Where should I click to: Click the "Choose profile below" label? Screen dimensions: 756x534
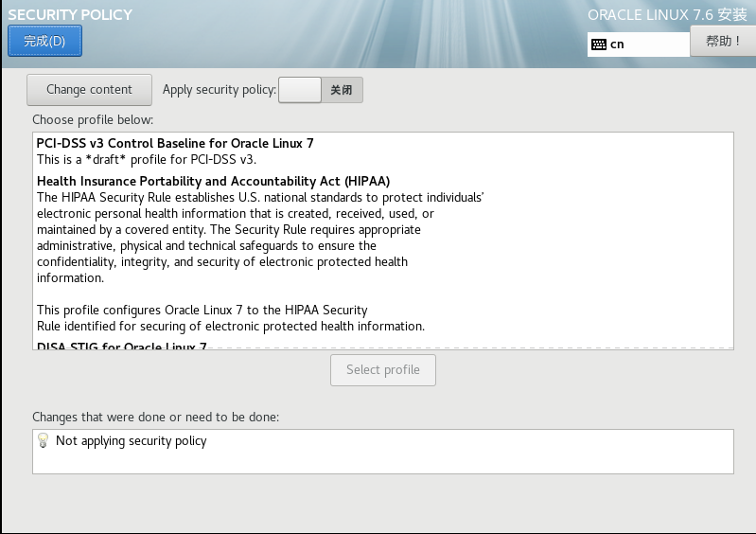pos(93,120)
